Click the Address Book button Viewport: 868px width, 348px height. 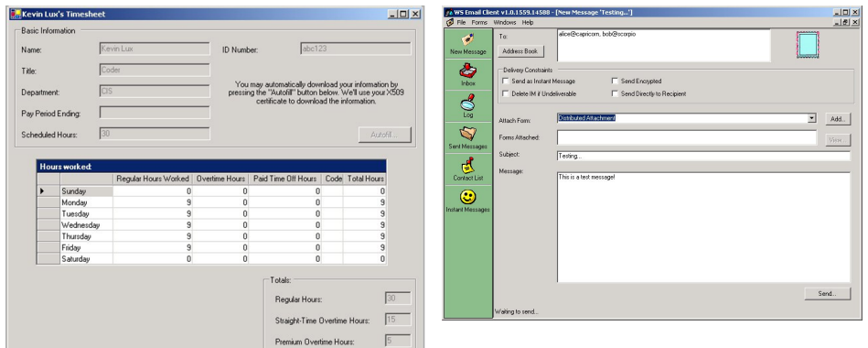click(520, 51)
